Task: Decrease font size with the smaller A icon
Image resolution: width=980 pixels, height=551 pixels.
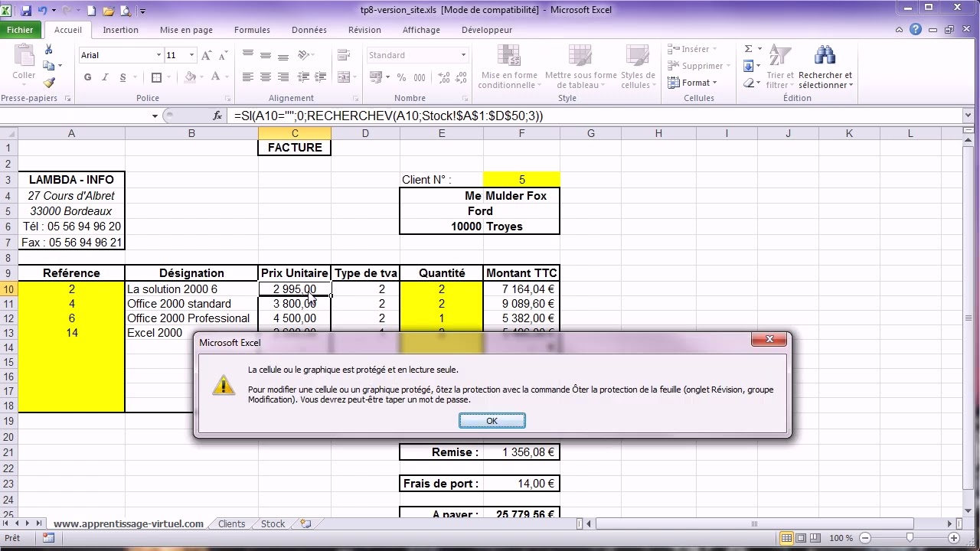Action: pyautogui.click(x=223, y=55)
